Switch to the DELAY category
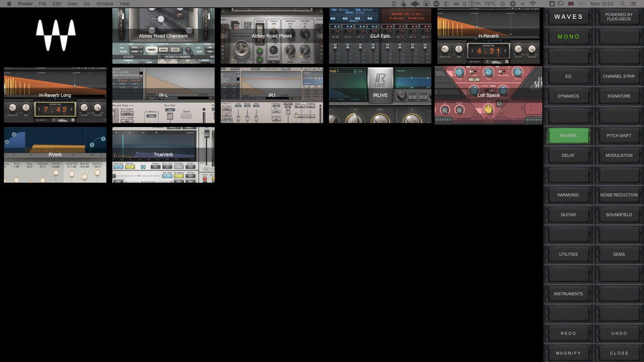This screenshot has width=644, height=362. [569, 155]
